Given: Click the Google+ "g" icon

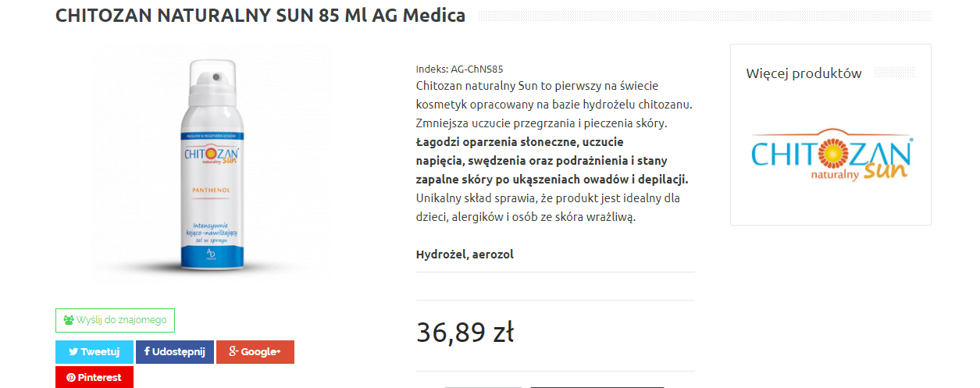Looking at the screenshot, I should (233, 352).
